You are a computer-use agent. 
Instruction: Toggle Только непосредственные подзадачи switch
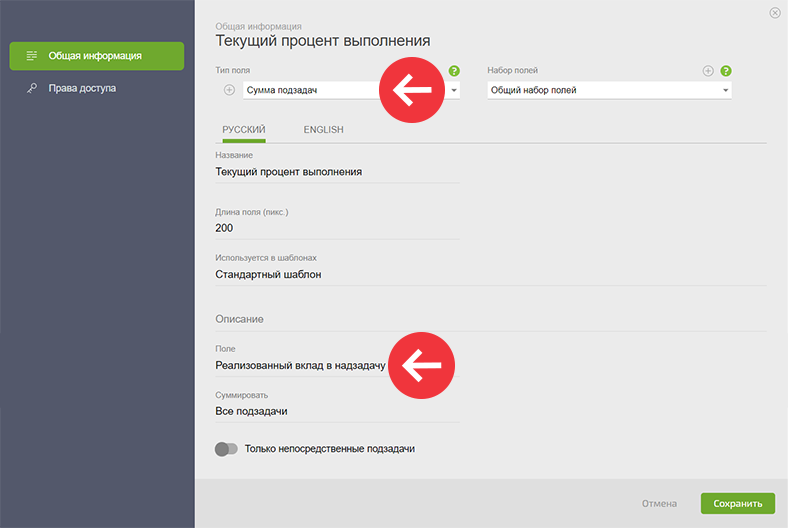(226, 449)
